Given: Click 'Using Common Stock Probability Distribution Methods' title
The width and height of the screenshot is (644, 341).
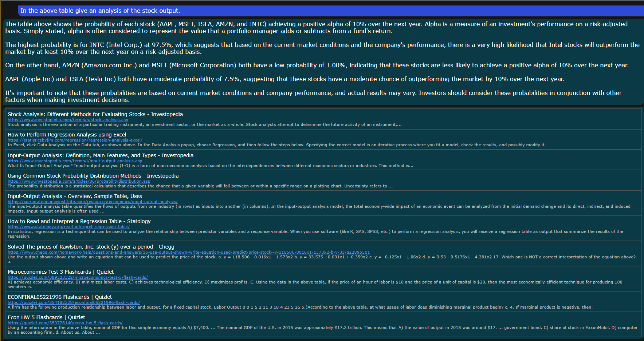Looking at the screenshot, I should [93, 176].
